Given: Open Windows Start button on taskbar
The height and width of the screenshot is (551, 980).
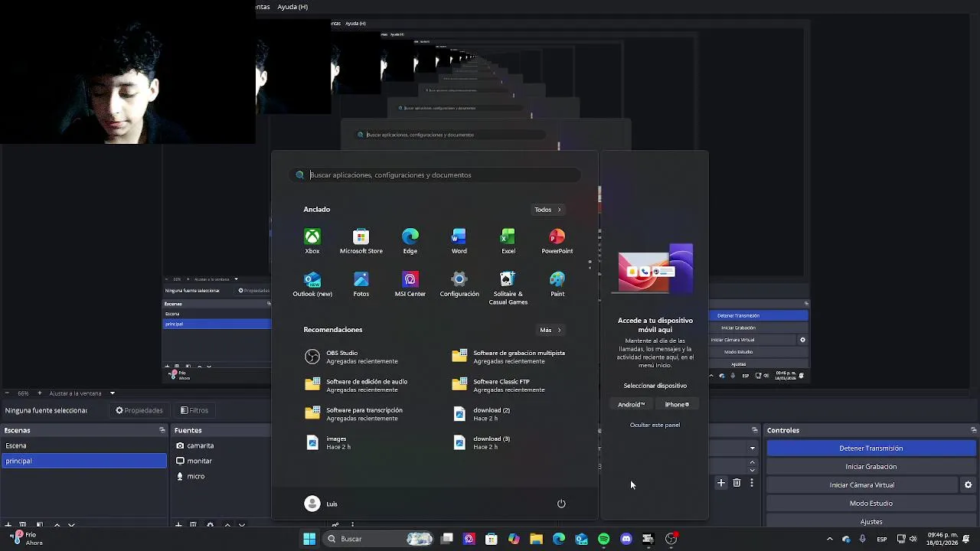Looking at the screenshot, I should point(309,539).
